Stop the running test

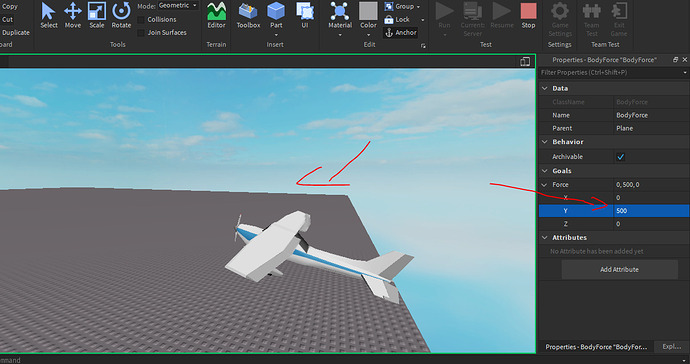(x=529, y=15)
